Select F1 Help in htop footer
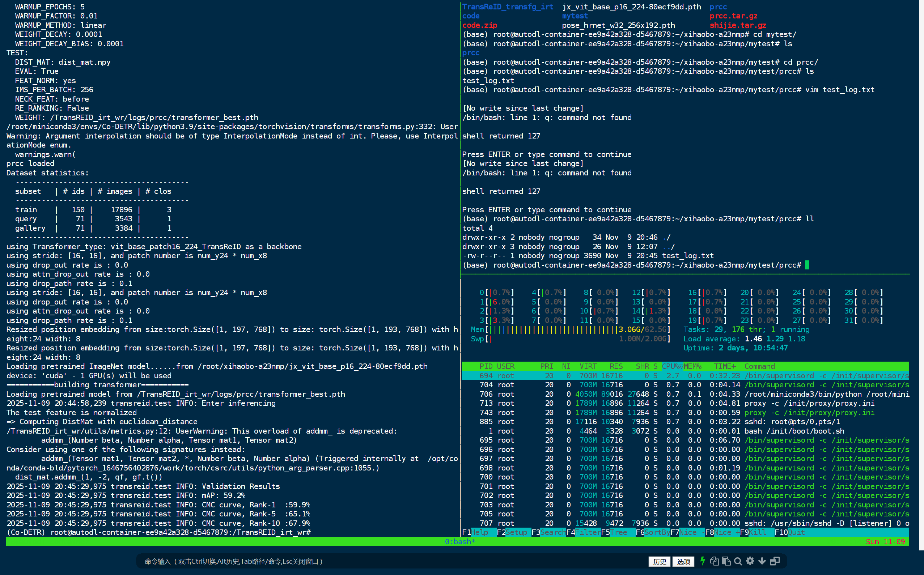The image size is (924, 575). (479, 532)
